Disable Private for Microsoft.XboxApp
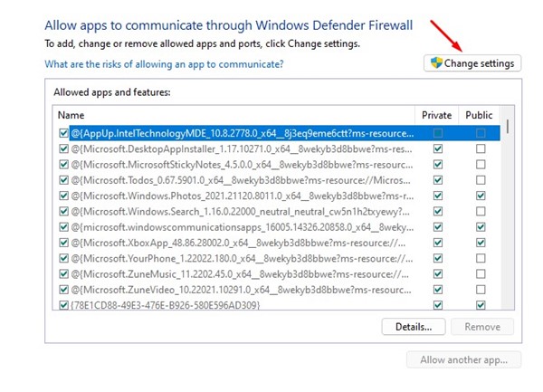This screenshot has width=543, height=392. (x=438, y=243)
